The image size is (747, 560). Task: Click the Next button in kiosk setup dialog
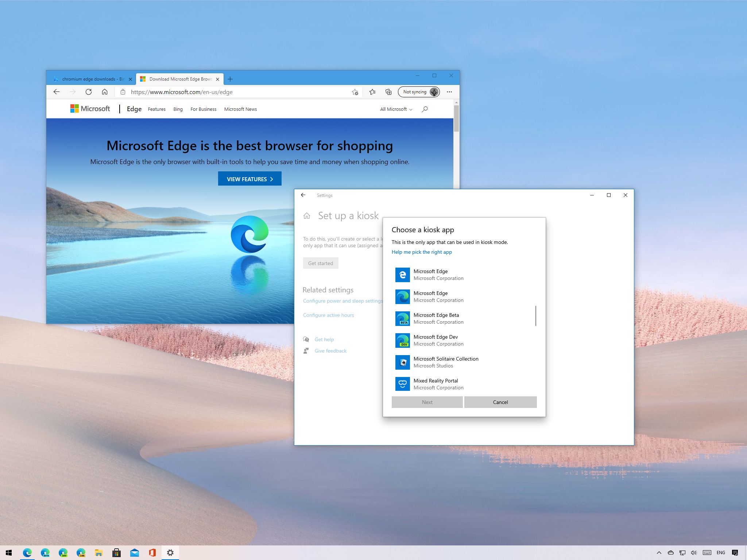click(x=427, y=402)
